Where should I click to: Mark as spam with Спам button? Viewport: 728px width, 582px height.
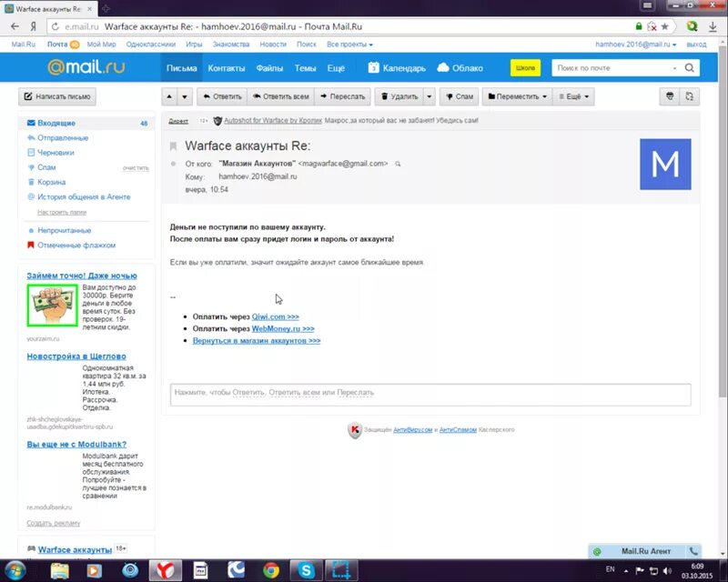click(460, 96)
